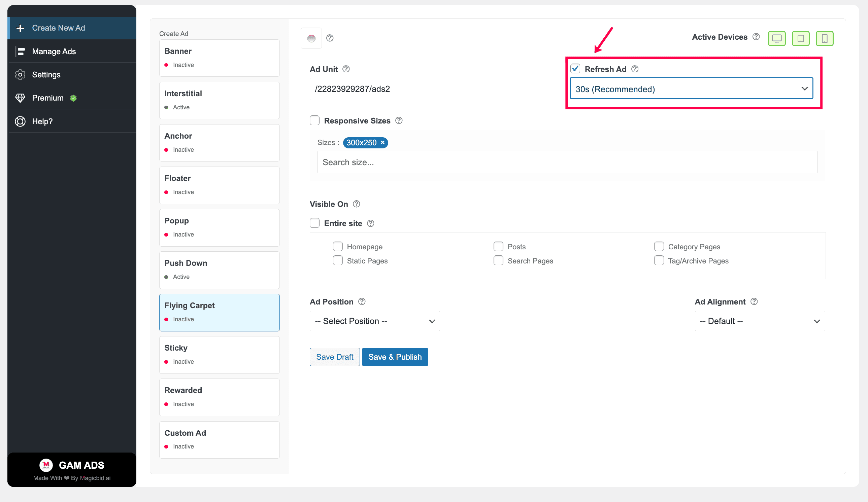Click the diamond Premium icon
This screenshot has width=868, height=502.
(x=20, y=98)
